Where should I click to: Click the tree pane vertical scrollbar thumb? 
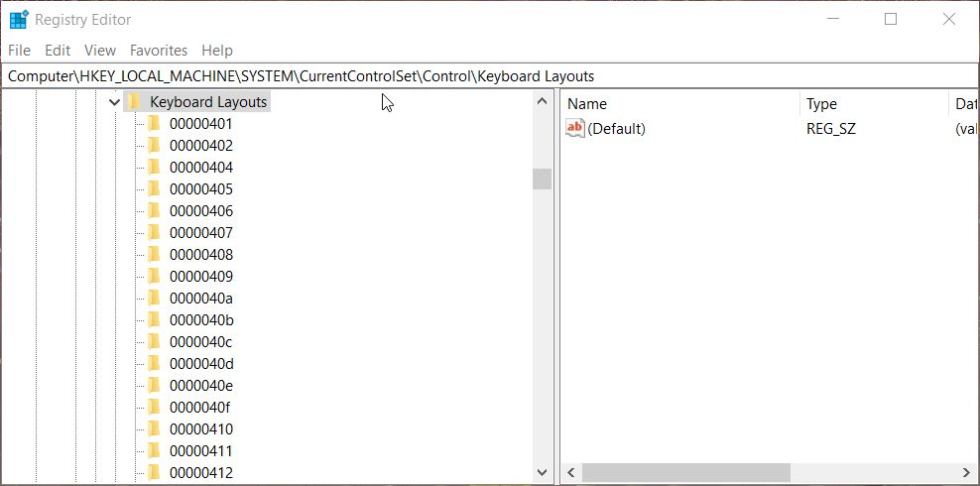(542, 179)
